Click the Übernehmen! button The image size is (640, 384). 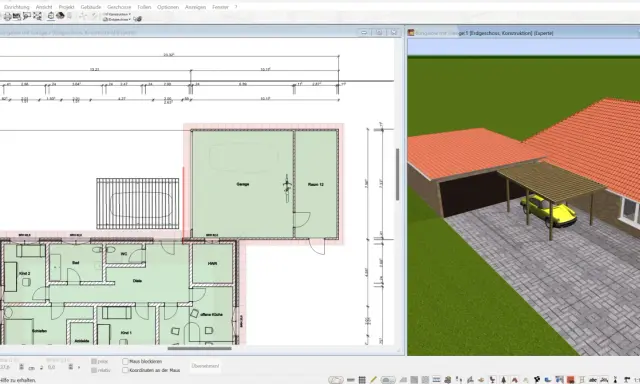tap(205, 366)
